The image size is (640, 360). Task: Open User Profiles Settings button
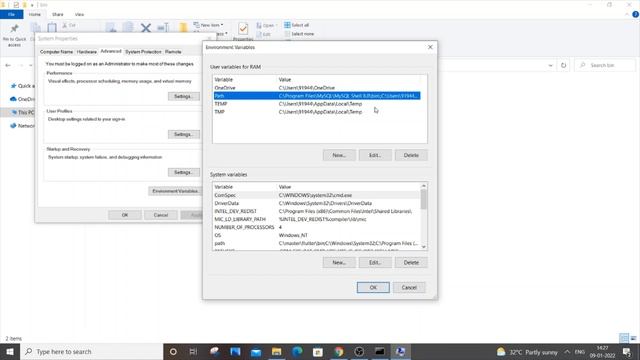point(184,134)
